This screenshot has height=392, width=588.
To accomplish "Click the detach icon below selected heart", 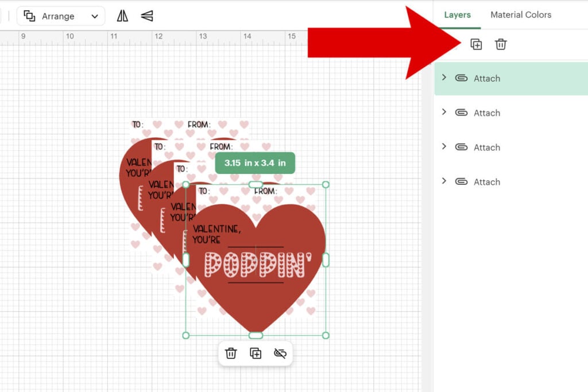I will pyautogui.click(x=280, y=354).
